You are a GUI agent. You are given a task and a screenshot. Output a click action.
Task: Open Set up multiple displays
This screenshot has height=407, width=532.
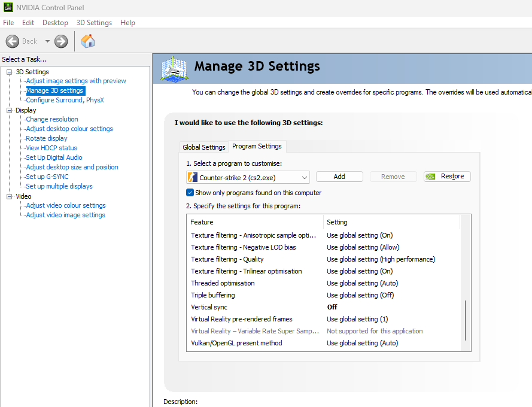tap(59, 186)
